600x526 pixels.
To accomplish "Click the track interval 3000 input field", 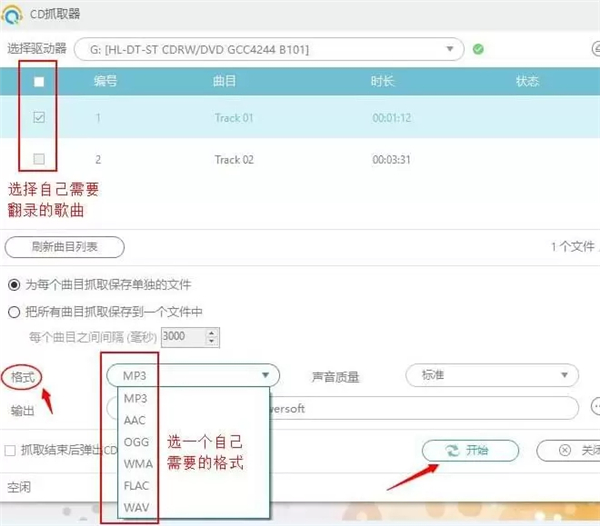I will click(x=184, y=337).
